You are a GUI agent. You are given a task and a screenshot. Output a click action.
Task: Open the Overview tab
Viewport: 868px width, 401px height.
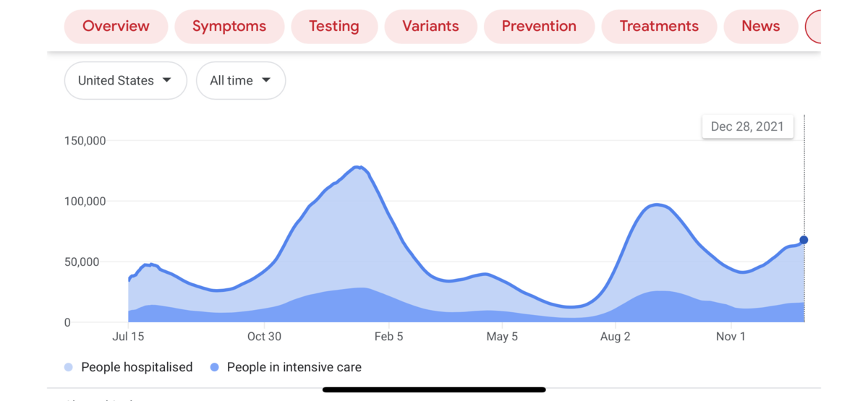[116, 27]
